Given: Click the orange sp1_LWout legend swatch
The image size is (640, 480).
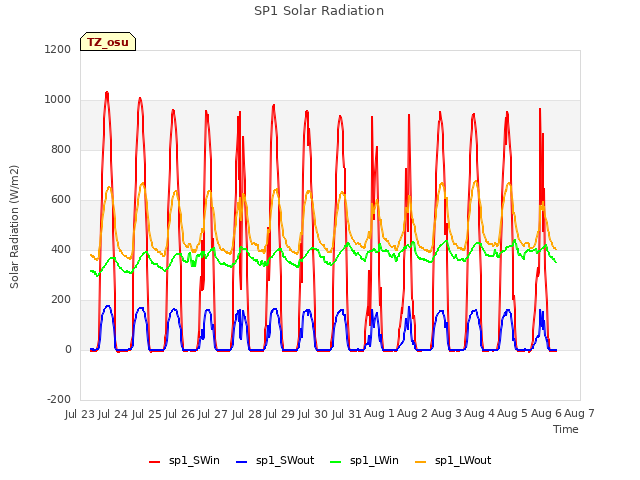Looking at the screenshot, I should pyautogui.click(x=420, y=462).
